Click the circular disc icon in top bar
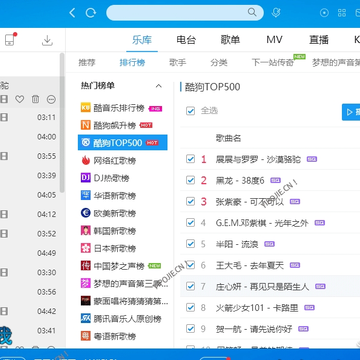Viewport: 360px width, 360px height. 324,13
